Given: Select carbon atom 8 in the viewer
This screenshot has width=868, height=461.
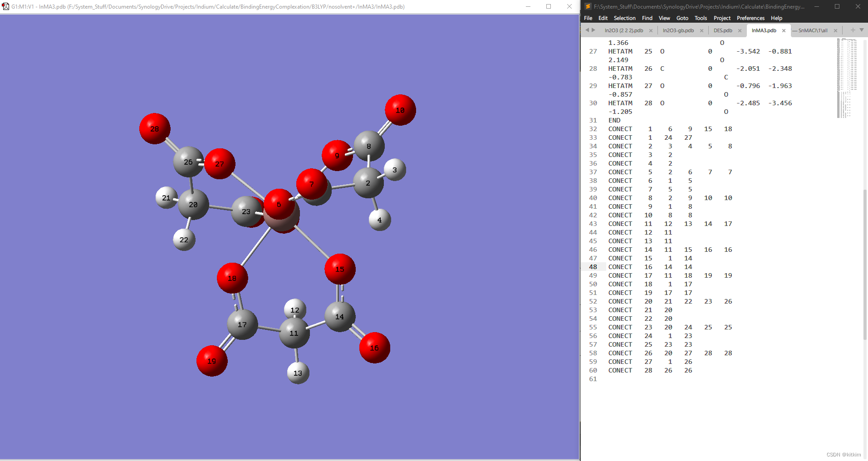Looking at the screenshot, I should point(369,146).
